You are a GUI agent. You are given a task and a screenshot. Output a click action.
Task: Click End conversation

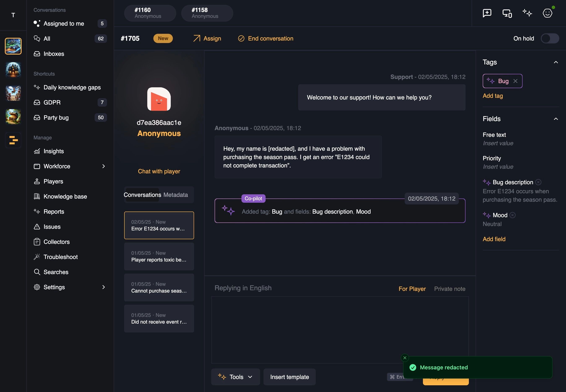pyautogui.click(x=266, y=39)
